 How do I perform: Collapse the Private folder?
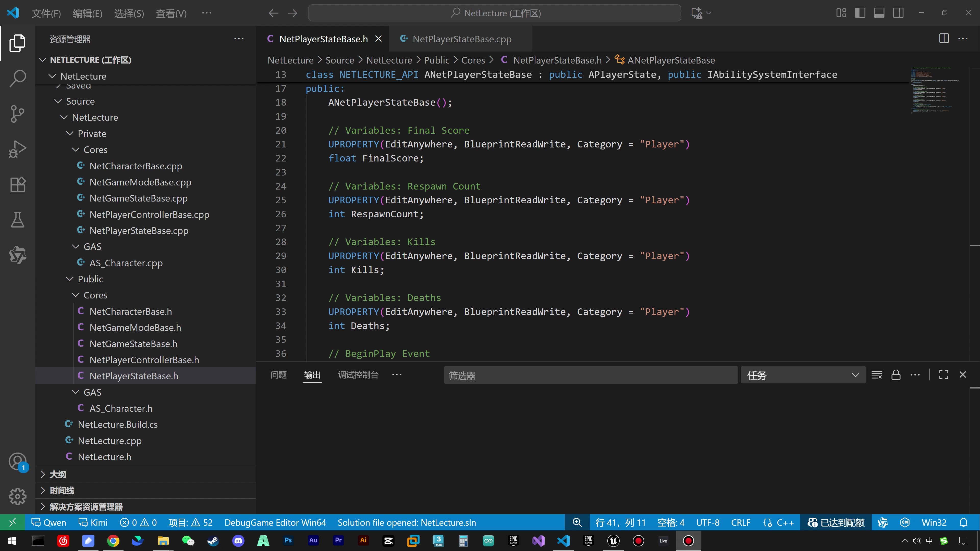[92, 133]
